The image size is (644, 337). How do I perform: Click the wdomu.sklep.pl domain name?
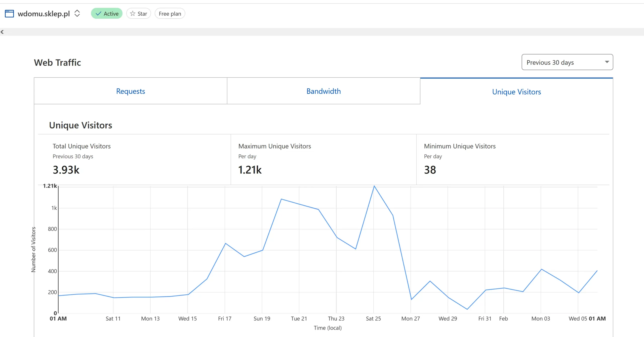tap(44, 14)
